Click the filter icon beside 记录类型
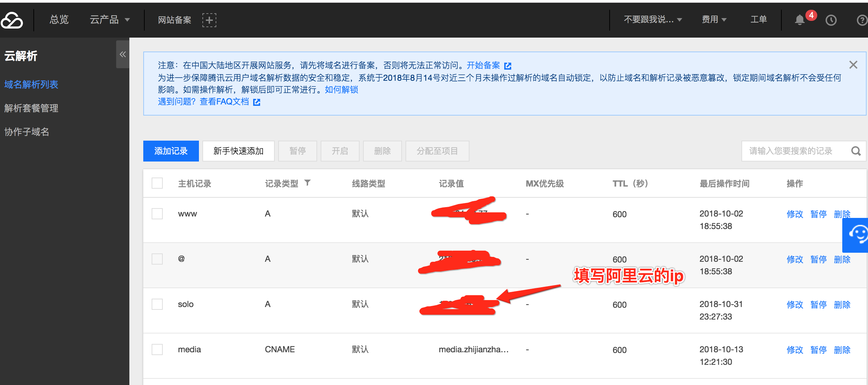The height and width of the screenshot is (385, 868). point(307,183)
